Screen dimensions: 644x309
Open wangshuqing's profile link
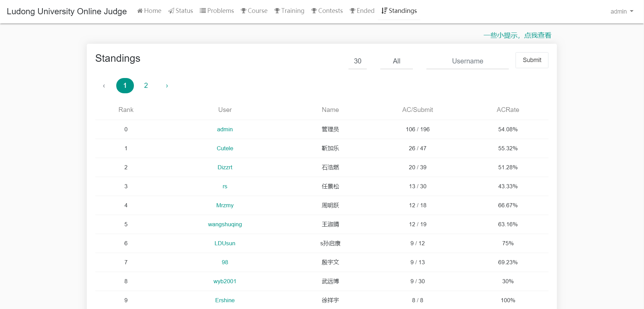click(x=225, y=224)
